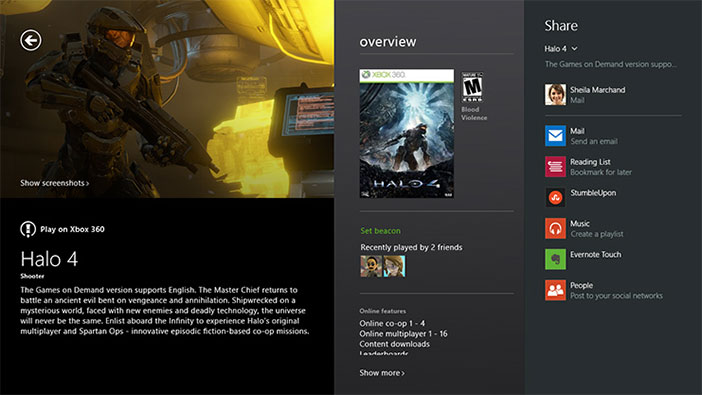Screen dimensions: 702x395
Task: Open the second friend's avatar
Action: tap(394, 266)
